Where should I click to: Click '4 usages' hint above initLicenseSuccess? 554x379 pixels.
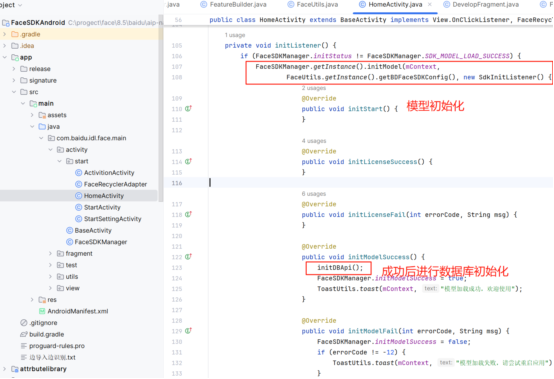coord(314,141)
